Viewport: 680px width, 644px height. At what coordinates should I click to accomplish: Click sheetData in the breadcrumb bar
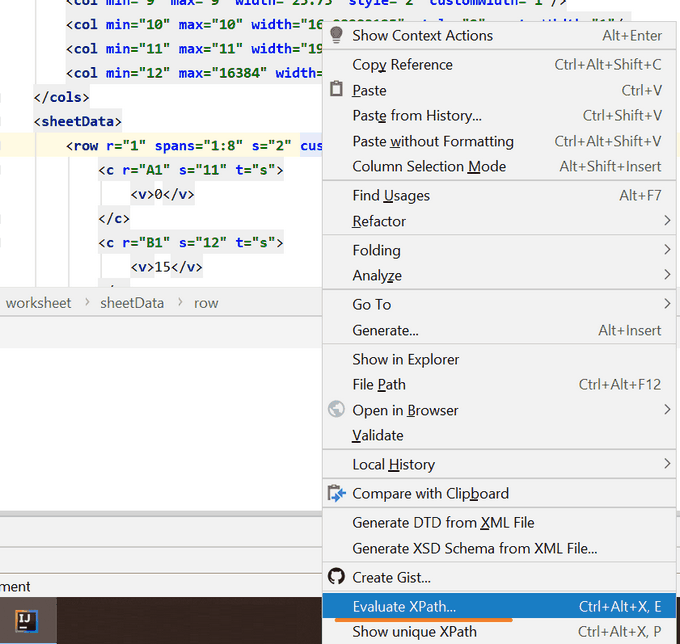pyautogui.click(x=132, y=303)
